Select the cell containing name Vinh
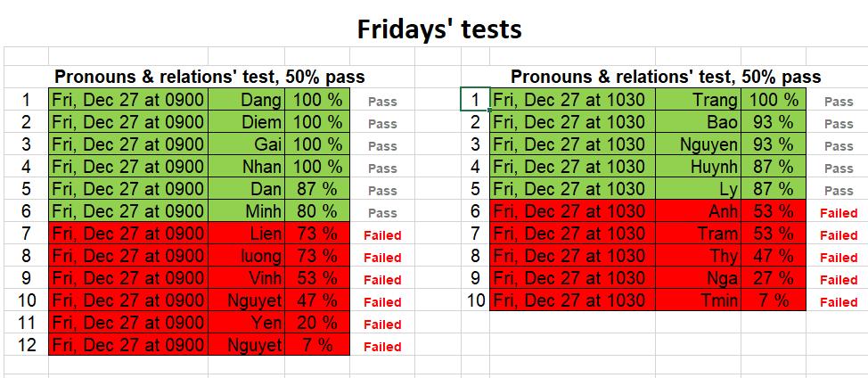868x378 pixels. 246,277
